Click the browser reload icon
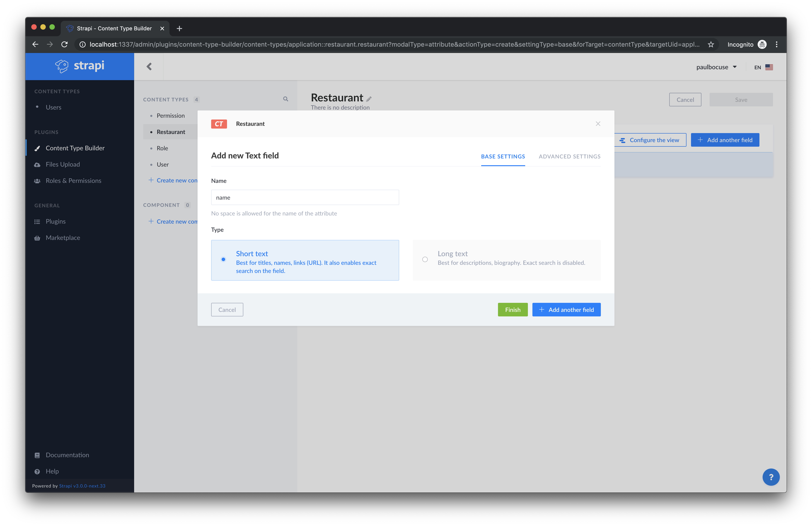The width and height of the screenshot is (812, 526). pyautogui.click(x=65, y=44)
